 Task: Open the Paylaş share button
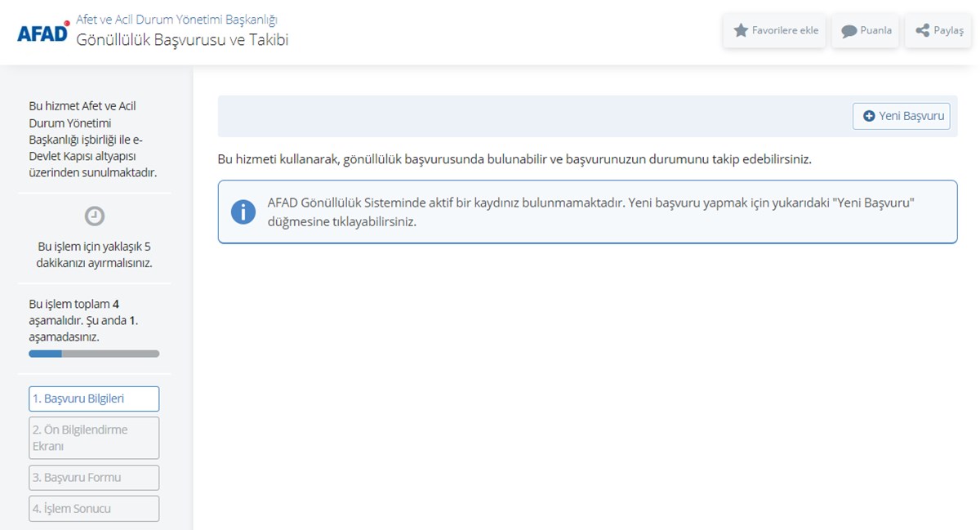tap(938, 31)
